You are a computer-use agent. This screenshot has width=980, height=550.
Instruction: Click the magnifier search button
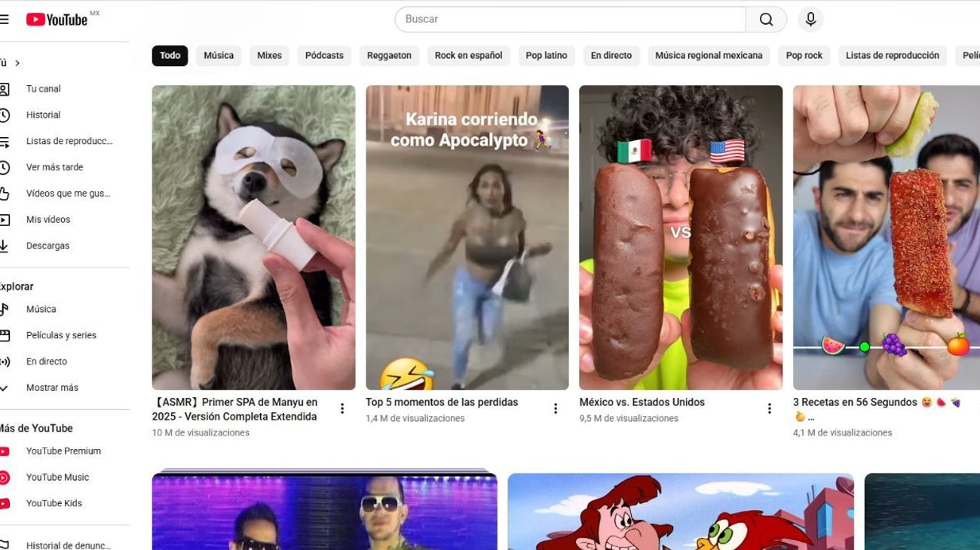[766, 20]
